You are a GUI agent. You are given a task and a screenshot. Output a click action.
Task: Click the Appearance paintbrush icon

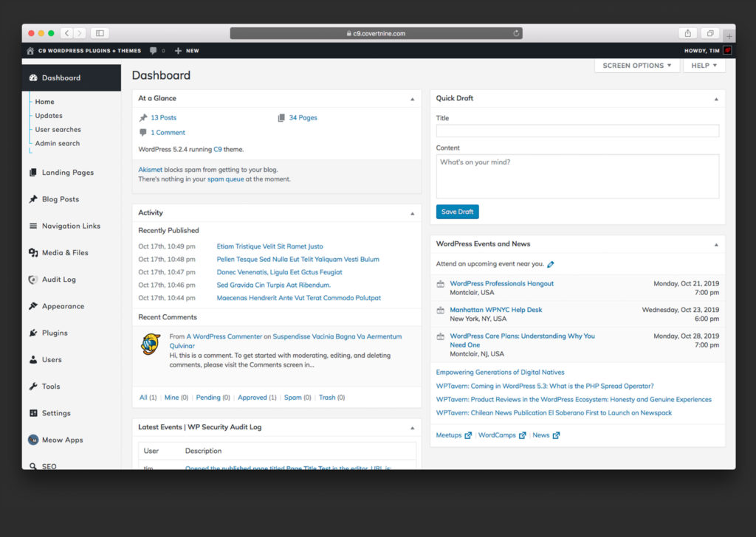pos(33,305)
